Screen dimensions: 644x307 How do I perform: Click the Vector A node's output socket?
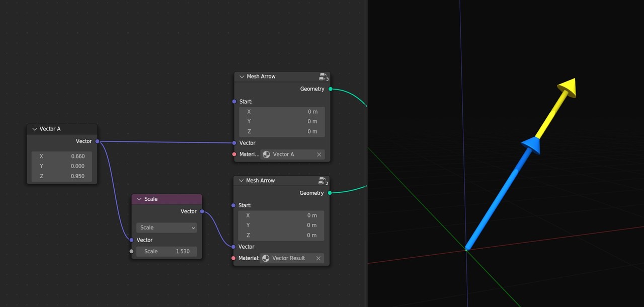(97, 141)
